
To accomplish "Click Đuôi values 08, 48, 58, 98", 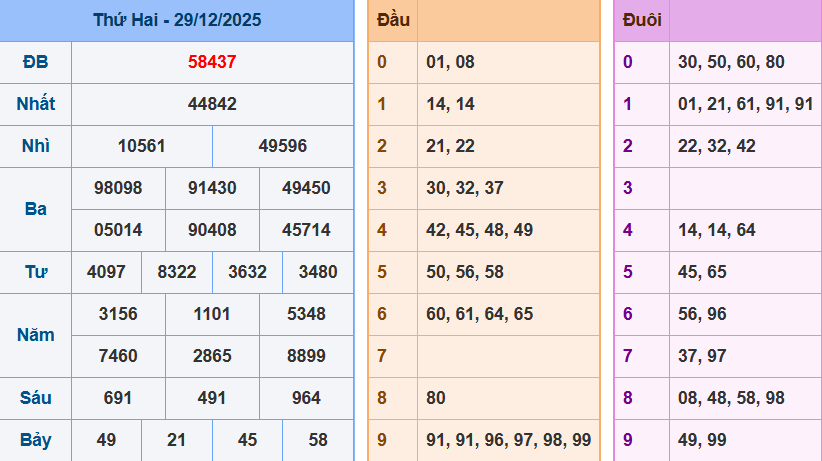I will click(731, 398).
